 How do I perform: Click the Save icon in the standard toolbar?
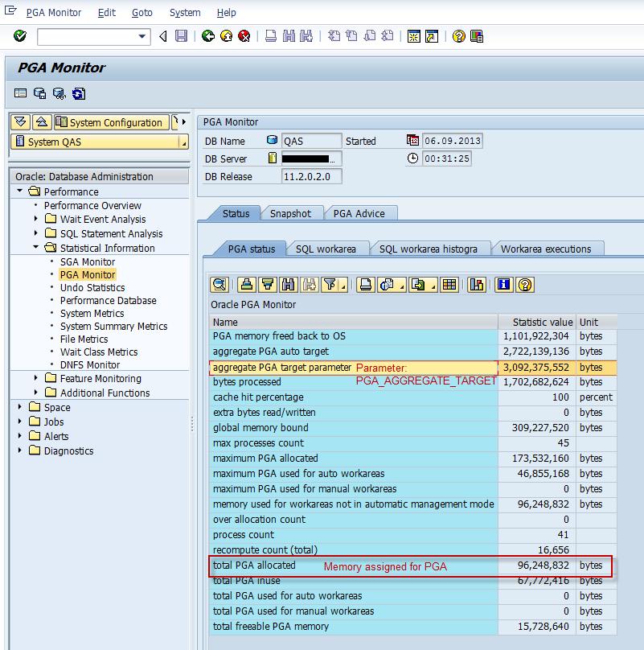182,36
